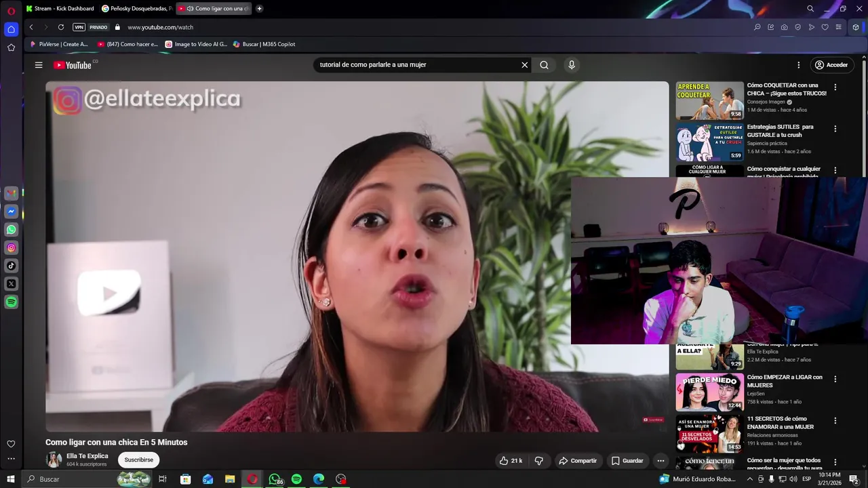Viewport: 868px width, 488px height.
Task: Open the Opera main menu logo
Action: click(11, 10)
